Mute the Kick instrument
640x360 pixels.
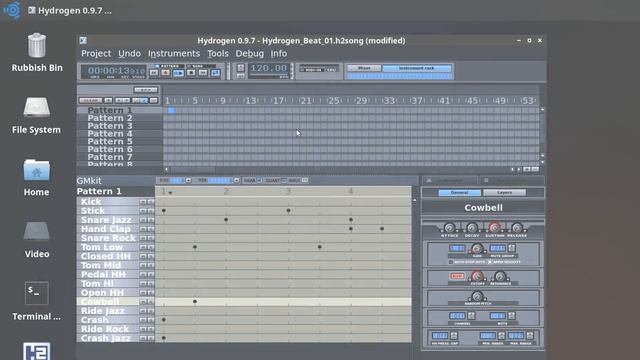pyautogui.click(x=143, y=202)
